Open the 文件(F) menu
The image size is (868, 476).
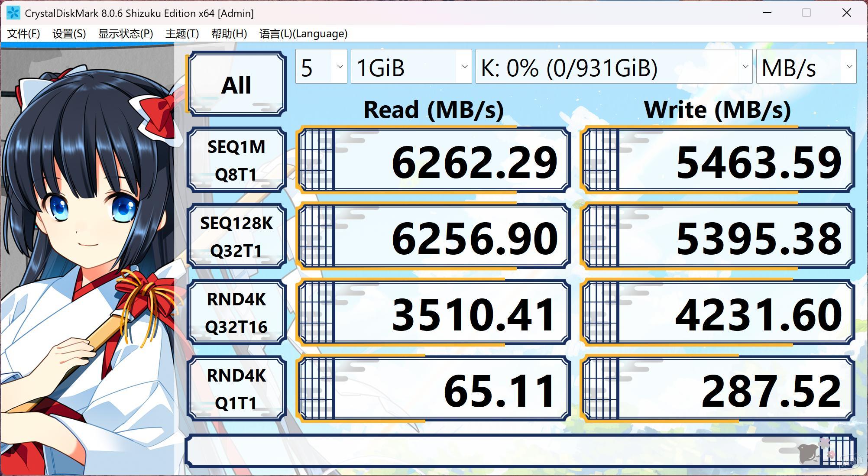pyautogui.click(x=23, y=34)
